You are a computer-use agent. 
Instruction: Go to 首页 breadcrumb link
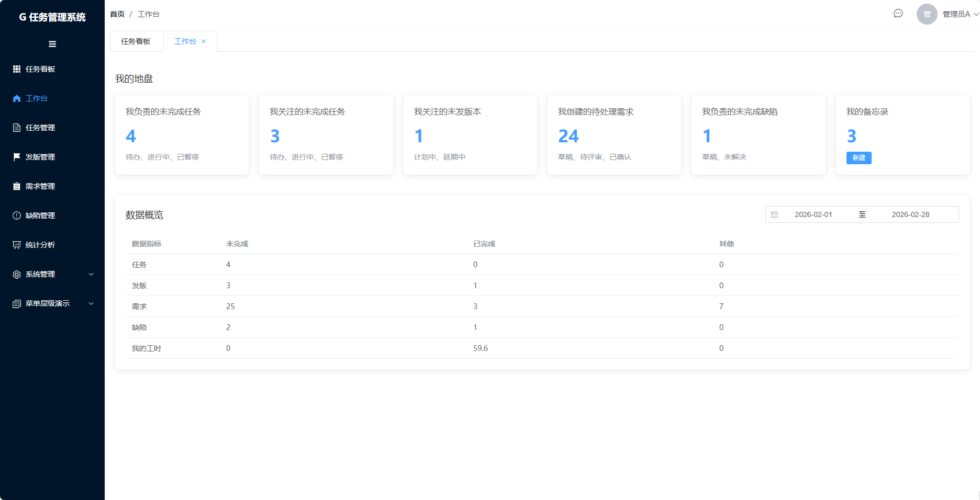coord(117,14)
